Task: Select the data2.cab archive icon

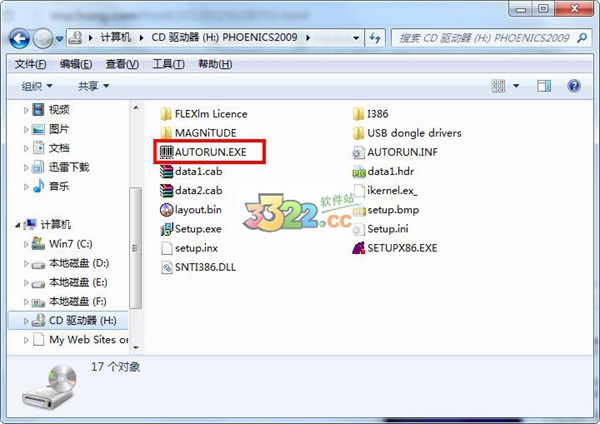Action: point(166,190)
